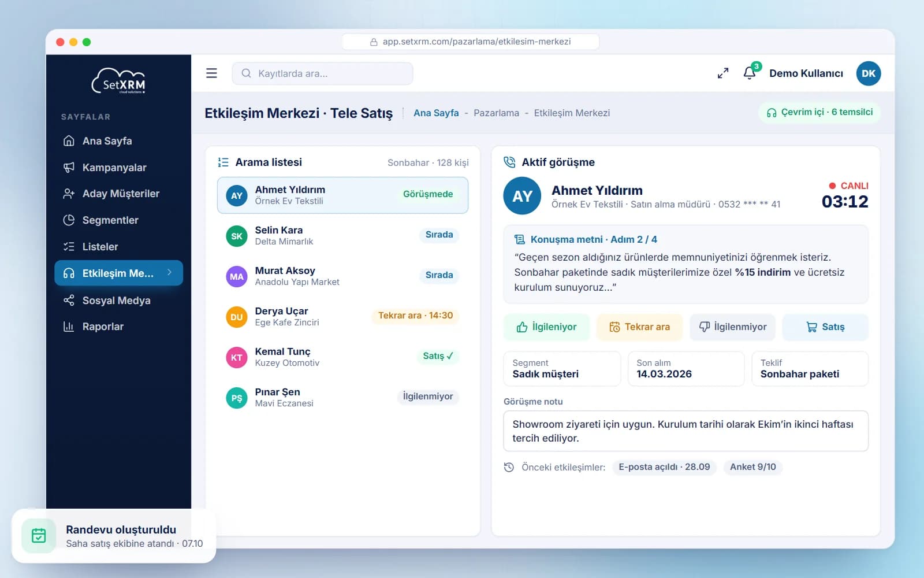Click the Tekrar ara button
Image resolution: width=924 pixels, height=578 pixels.
pos(639,327)
